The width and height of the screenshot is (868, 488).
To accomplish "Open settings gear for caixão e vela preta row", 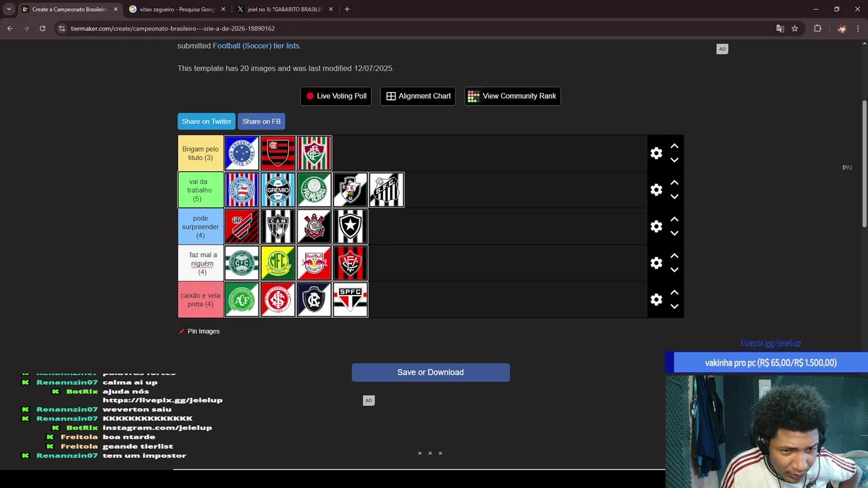I will [656, 300].
